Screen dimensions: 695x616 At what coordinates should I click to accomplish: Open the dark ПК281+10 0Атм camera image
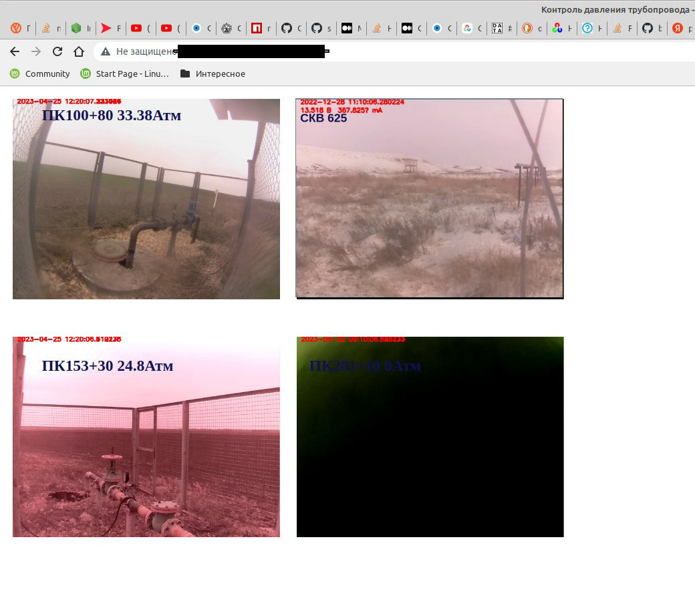[x=430, y=437]
